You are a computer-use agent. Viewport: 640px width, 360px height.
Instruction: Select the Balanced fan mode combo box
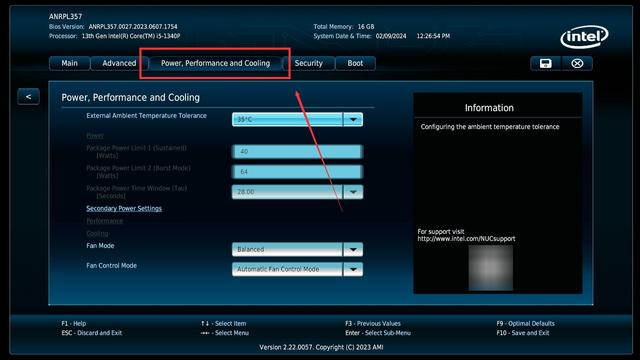[287, 249]
